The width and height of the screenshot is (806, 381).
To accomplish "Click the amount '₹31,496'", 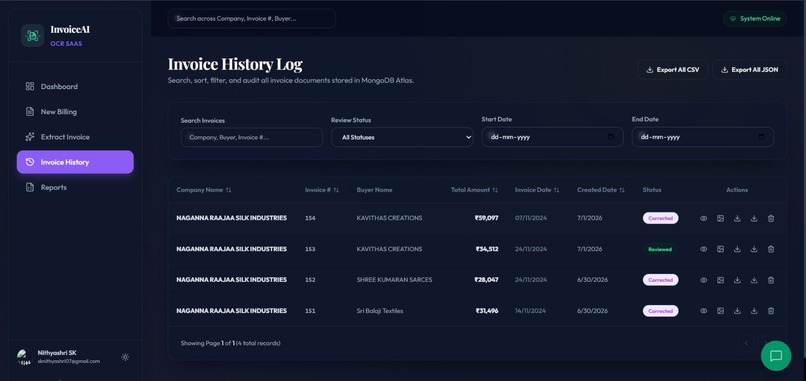I will point(487,311).
